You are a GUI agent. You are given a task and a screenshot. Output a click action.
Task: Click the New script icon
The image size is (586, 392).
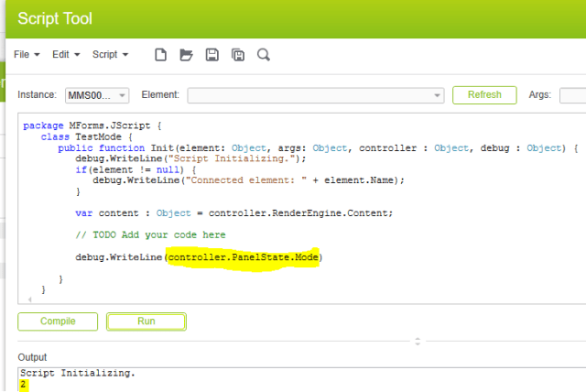coord(161,55)
